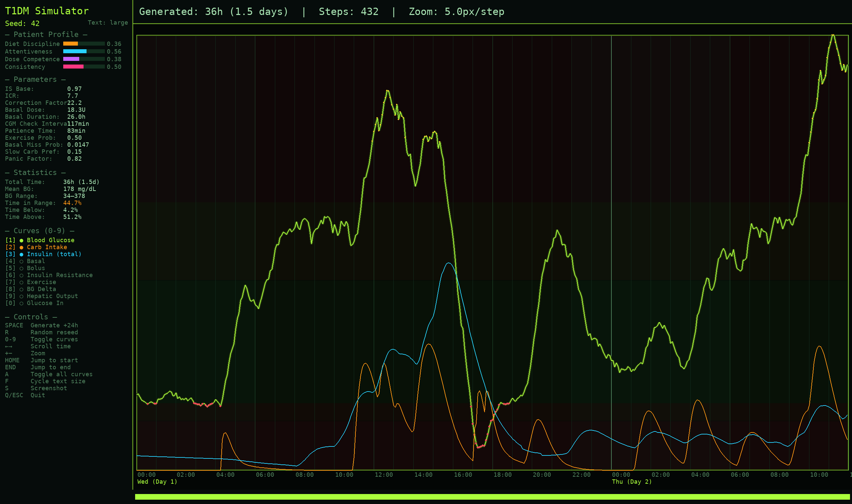852x504 pixels.
Task: Click 'Generated: 36h (1.5 days)' header text
Action: tap(214, 12)
